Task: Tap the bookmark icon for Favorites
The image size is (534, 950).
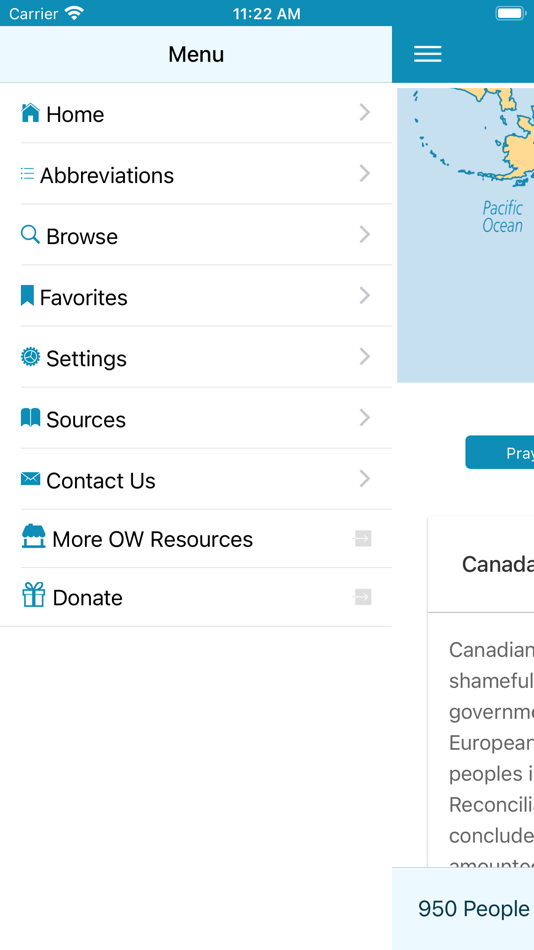Action: pyautogui.click(x=27, y=296)
